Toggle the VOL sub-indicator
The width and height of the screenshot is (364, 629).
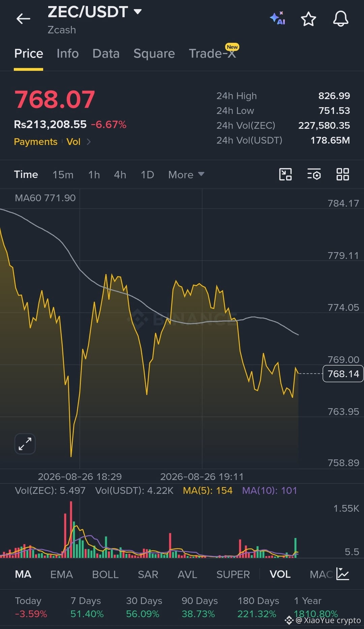[280, 574]
